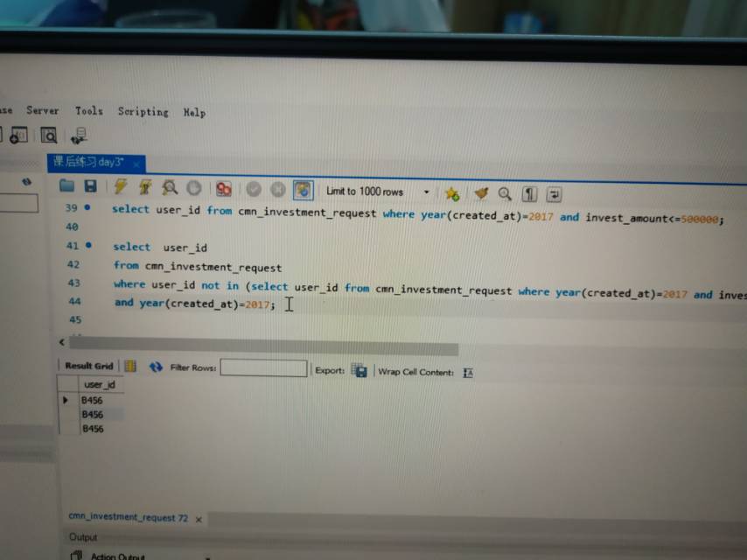The height and width of the screenshot is (560, 747).
Task: Focus the Filter Rows input field
Action: pyautogui.click(x=263, y=367)
